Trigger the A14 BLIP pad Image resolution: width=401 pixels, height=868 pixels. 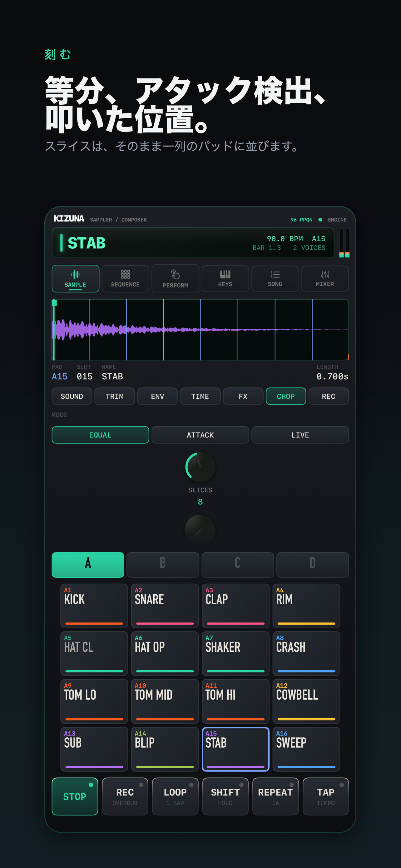165,749
